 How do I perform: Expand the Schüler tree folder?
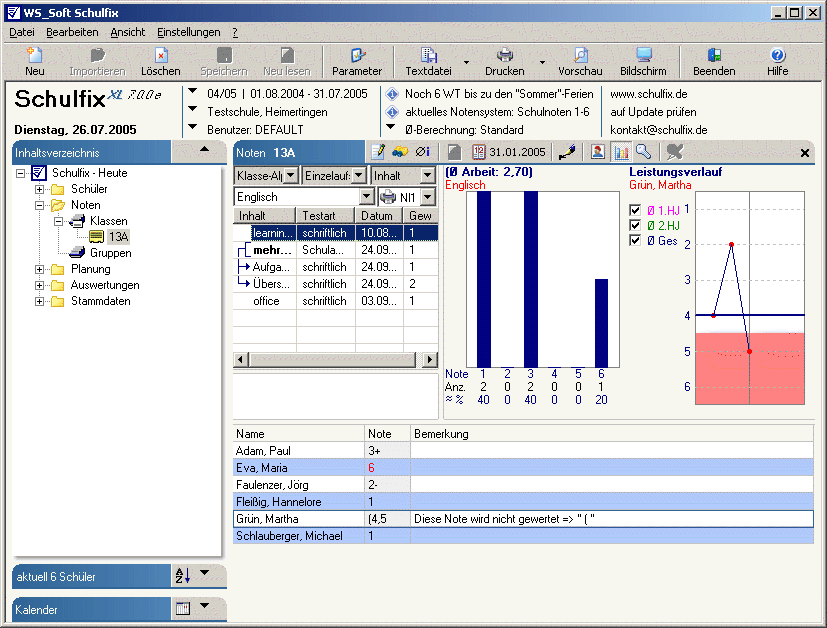click(x=40, y=189)
